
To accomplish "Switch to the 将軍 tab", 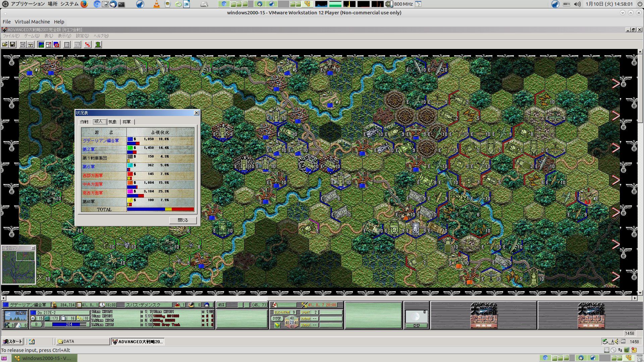I will [x=127, y=122].
